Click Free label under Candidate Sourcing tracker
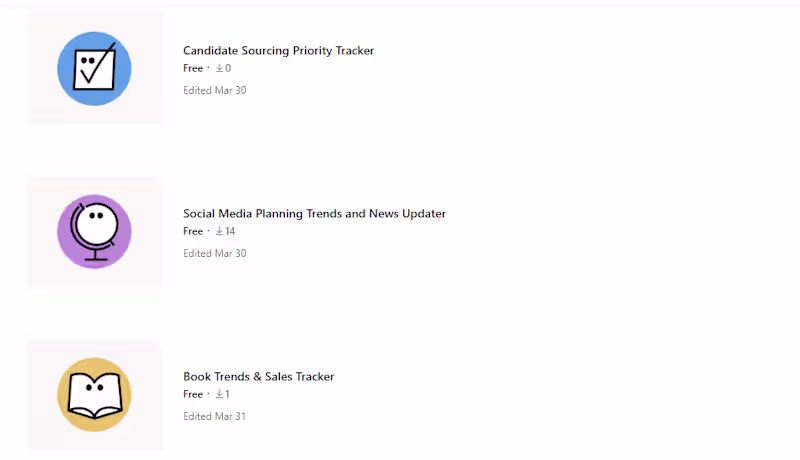 192,68
